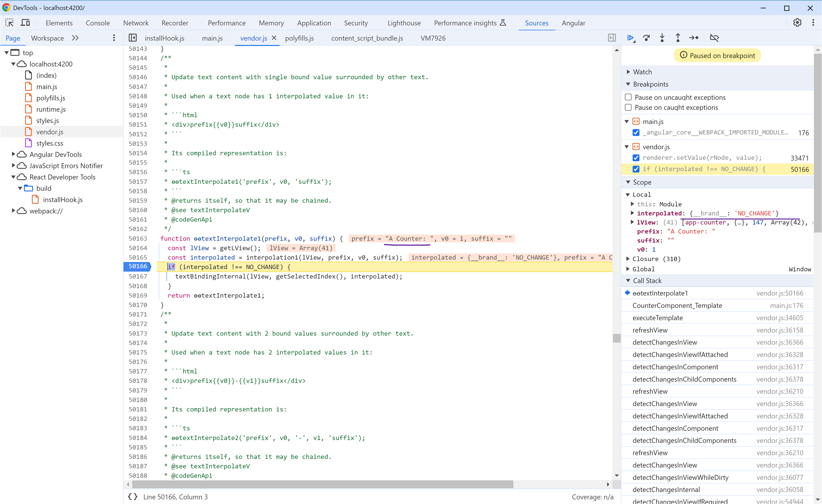The image size is (822, 504).
Task: Click the debugger sidebar scrollbar thumb
Action: (817, 143)
